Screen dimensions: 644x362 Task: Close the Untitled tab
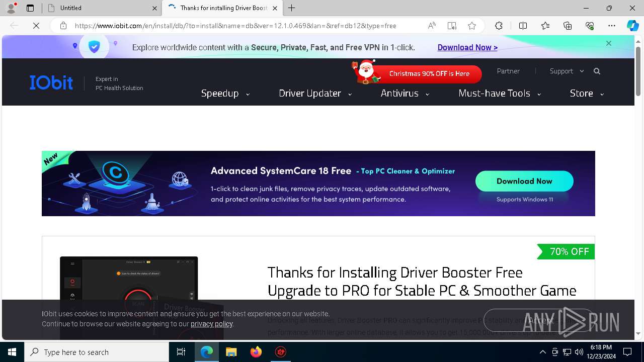click(x=154, y=8)
